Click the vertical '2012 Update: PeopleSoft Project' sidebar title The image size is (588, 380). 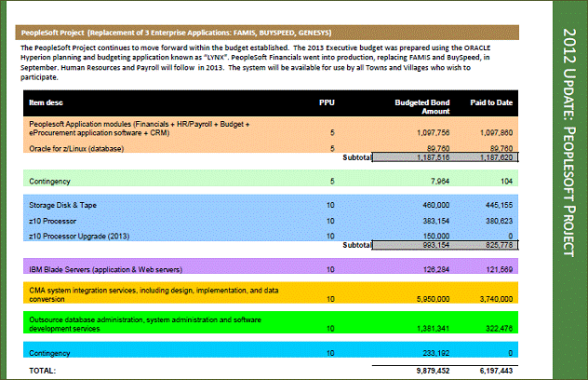[569, 142]
